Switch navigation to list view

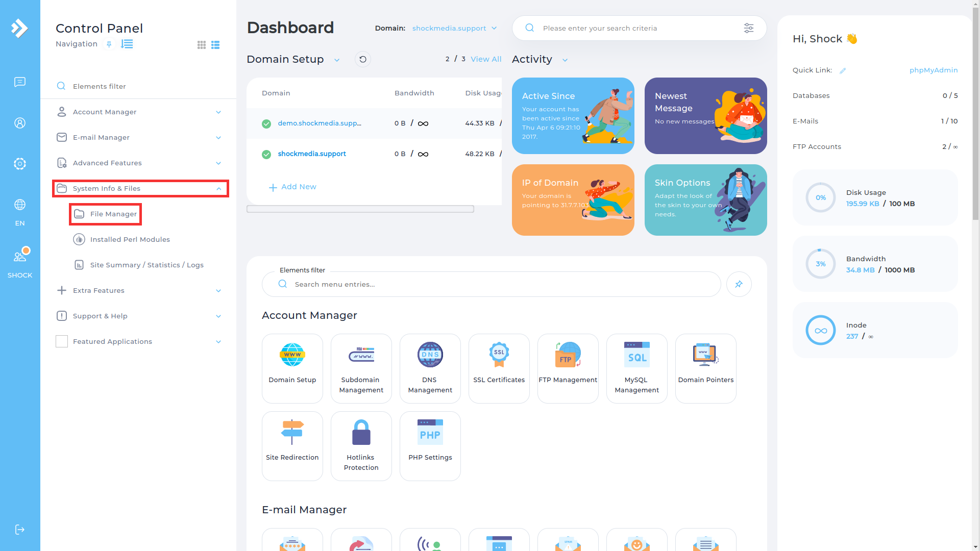coord(215,45)
